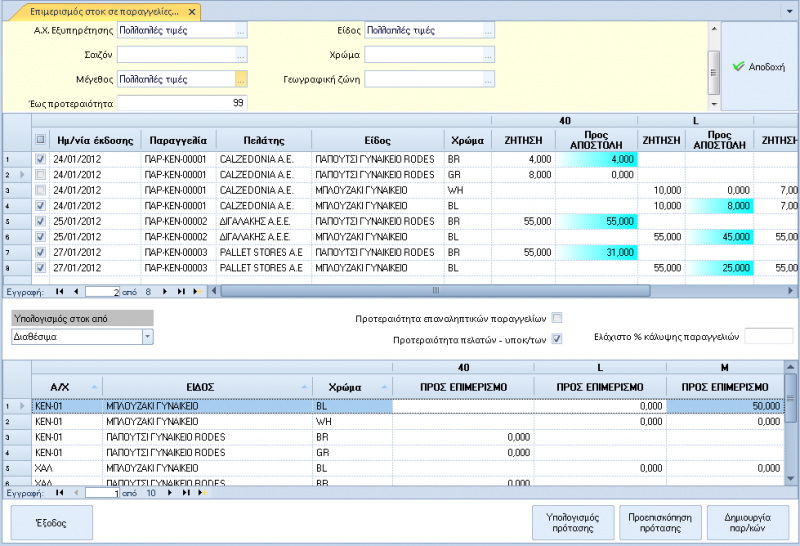Sort stock grid by ΕΙΔΟΣ column
The height and width of the screenshot is (546, 800).
[207, 387]
